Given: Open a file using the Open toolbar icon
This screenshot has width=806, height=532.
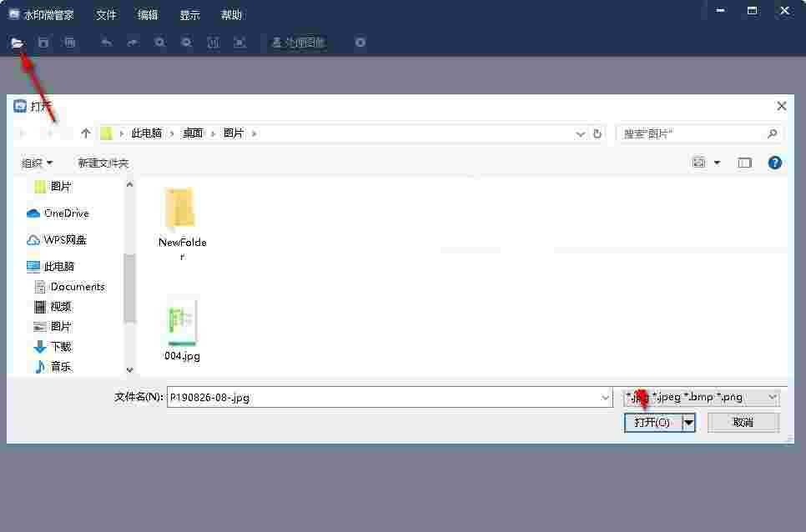Looking at the screenshot, I should click(x=17, y=43).
